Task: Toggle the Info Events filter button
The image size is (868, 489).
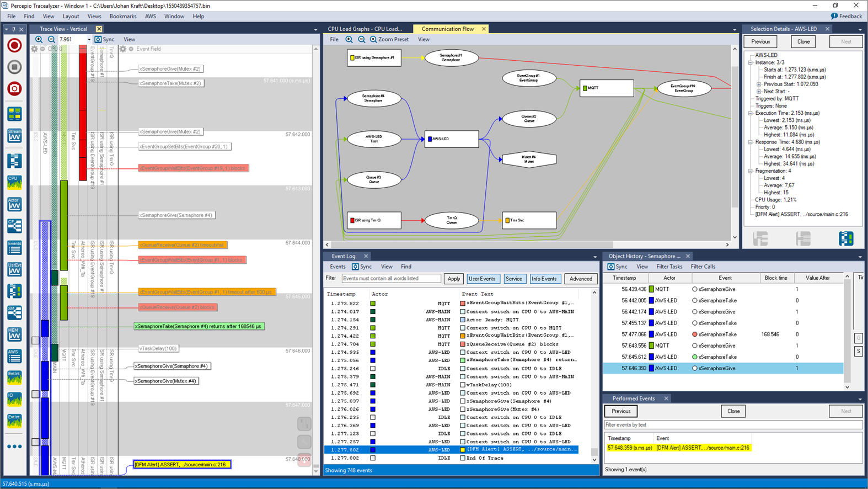Action: 544,279
